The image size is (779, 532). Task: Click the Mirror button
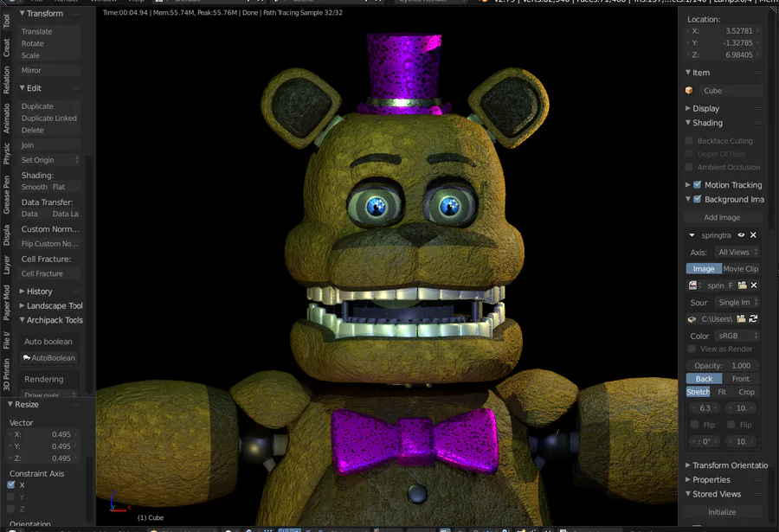coord(49,70)
